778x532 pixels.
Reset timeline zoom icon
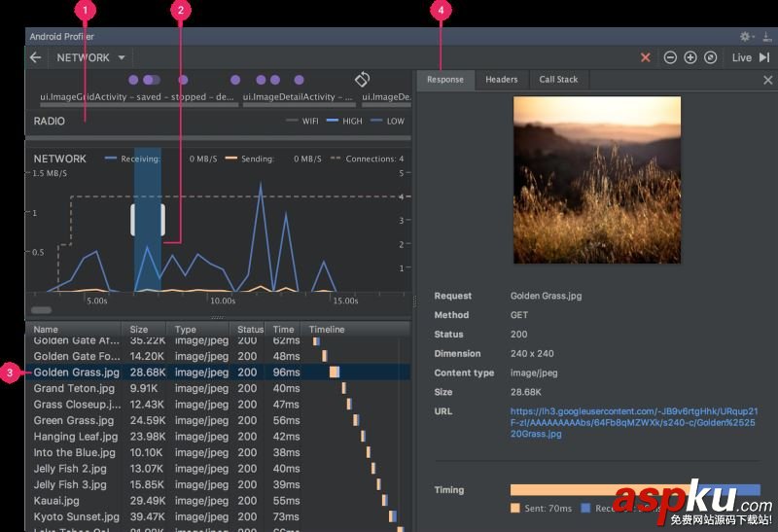point(711,58)
